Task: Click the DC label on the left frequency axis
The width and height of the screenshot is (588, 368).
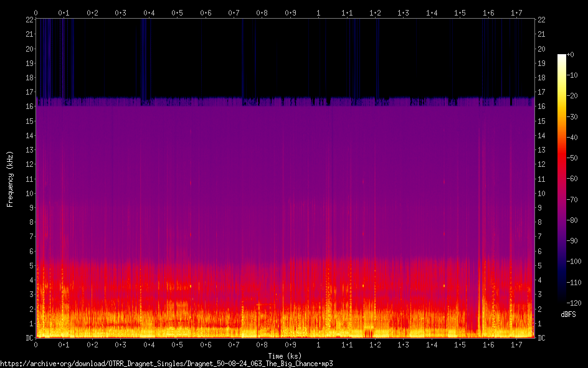Action: pos(29,338)
